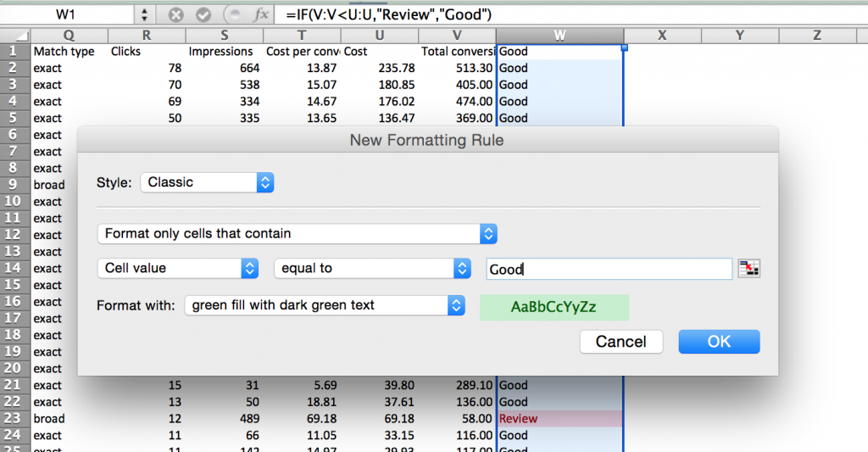Open the 'equal to' operator dropdown

pos(373,268)
